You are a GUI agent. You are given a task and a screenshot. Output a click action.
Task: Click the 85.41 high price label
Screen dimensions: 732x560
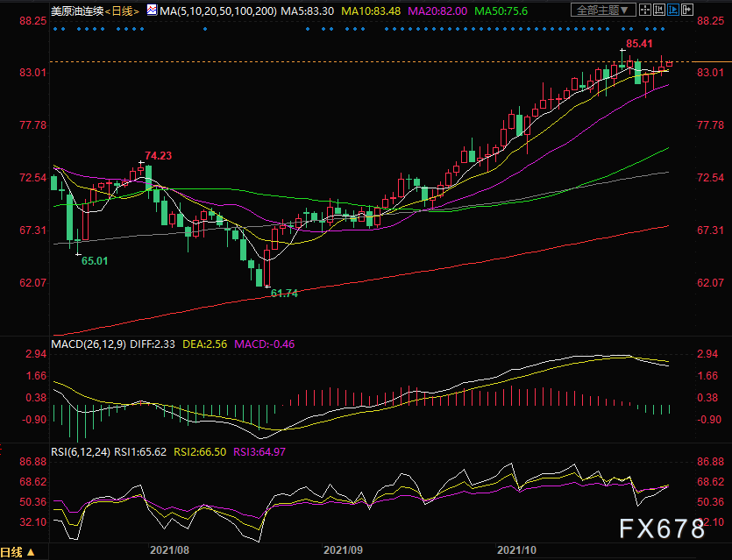[639, 44]
